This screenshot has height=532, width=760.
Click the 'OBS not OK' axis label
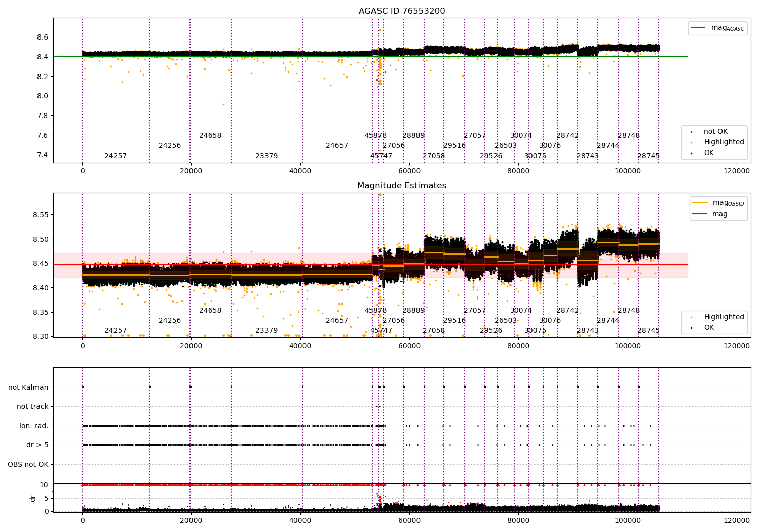coord(28,464)
